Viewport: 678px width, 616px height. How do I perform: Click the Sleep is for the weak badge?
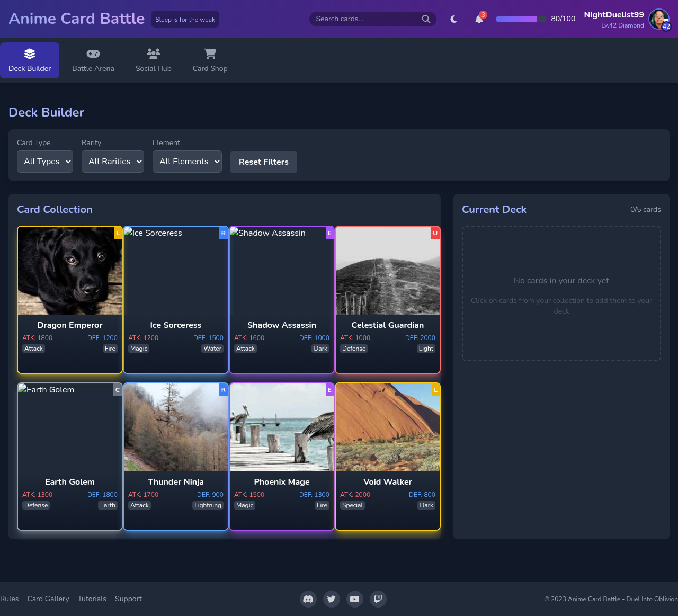[x=185, y=19]
